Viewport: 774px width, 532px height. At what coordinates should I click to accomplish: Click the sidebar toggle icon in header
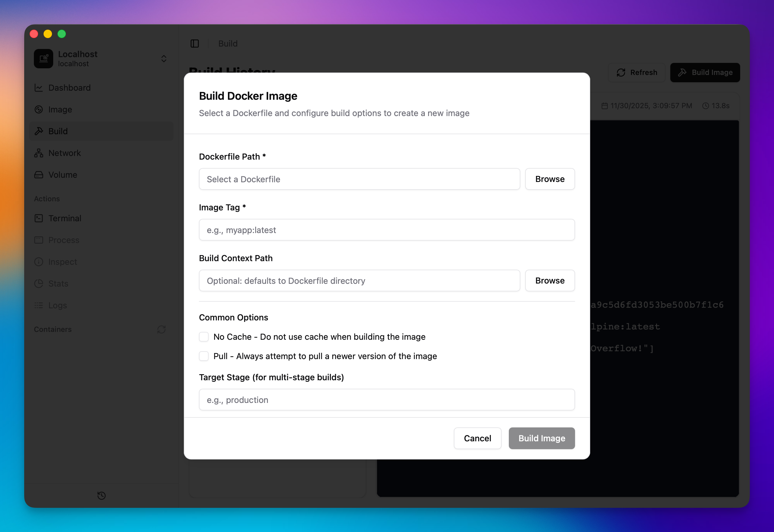pos(195,44)
